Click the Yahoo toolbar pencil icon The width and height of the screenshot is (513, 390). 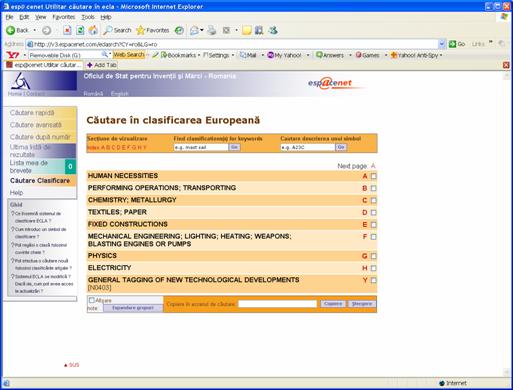click(155, 55)
